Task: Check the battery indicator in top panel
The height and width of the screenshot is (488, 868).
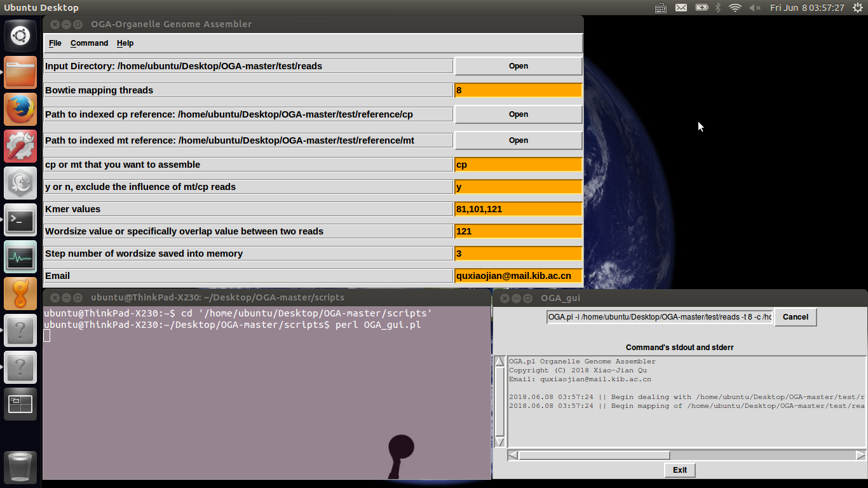Action: [x=702, y=8]
